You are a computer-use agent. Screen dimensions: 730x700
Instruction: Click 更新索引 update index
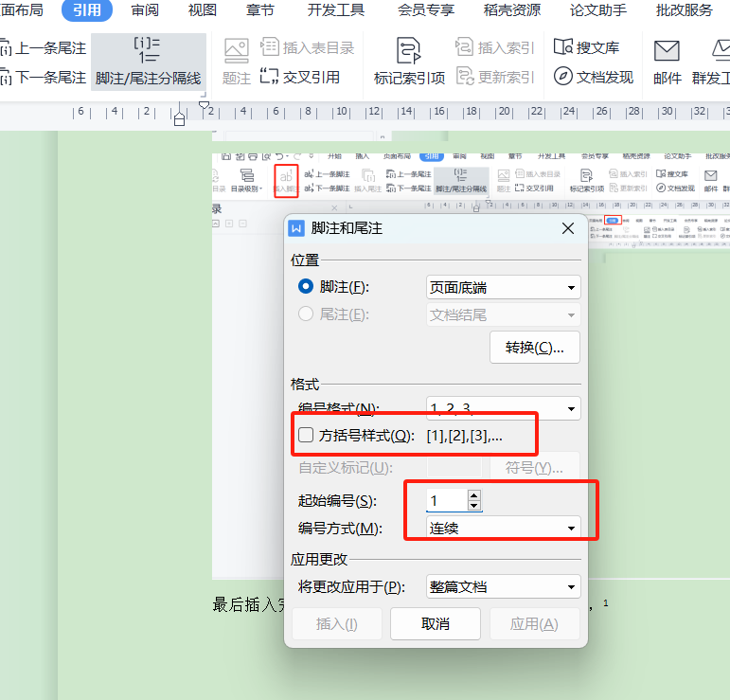coord(495,77)
